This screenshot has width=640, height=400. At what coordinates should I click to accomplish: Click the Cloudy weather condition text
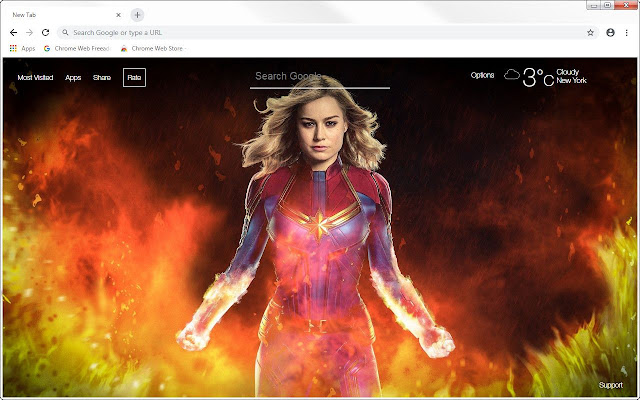pos(567,72)
